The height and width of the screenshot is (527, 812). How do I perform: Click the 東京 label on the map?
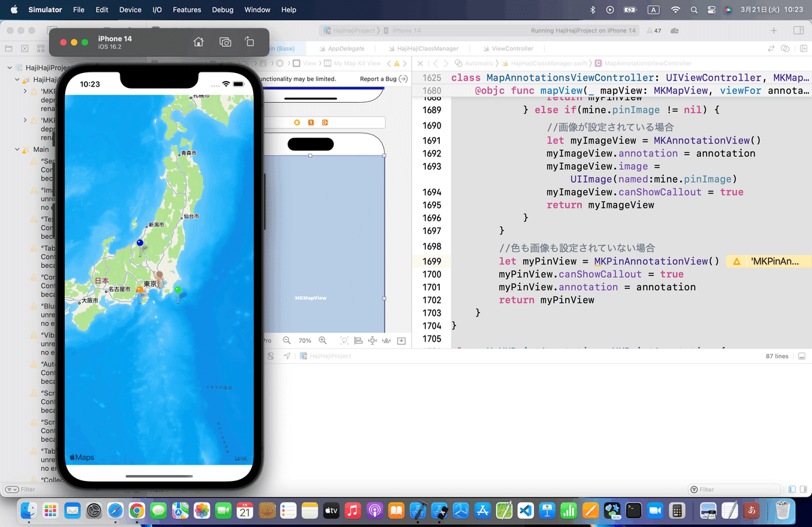pos(150,284)
